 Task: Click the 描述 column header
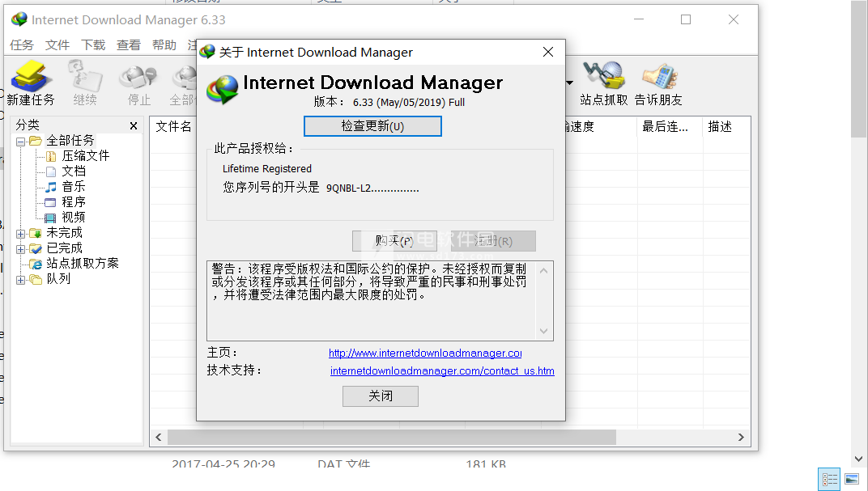click(720, 127)
